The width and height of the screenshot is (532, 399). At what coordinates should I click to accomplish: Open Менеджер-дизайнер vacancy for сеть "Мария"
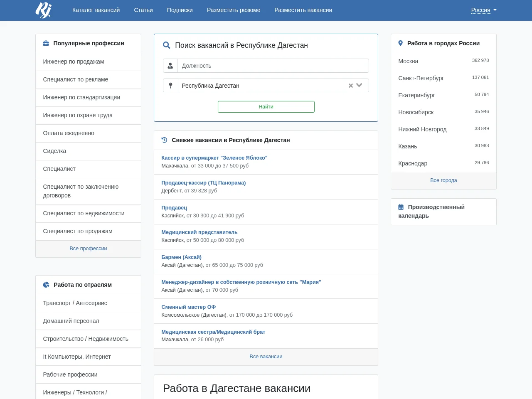pos(241,282)
